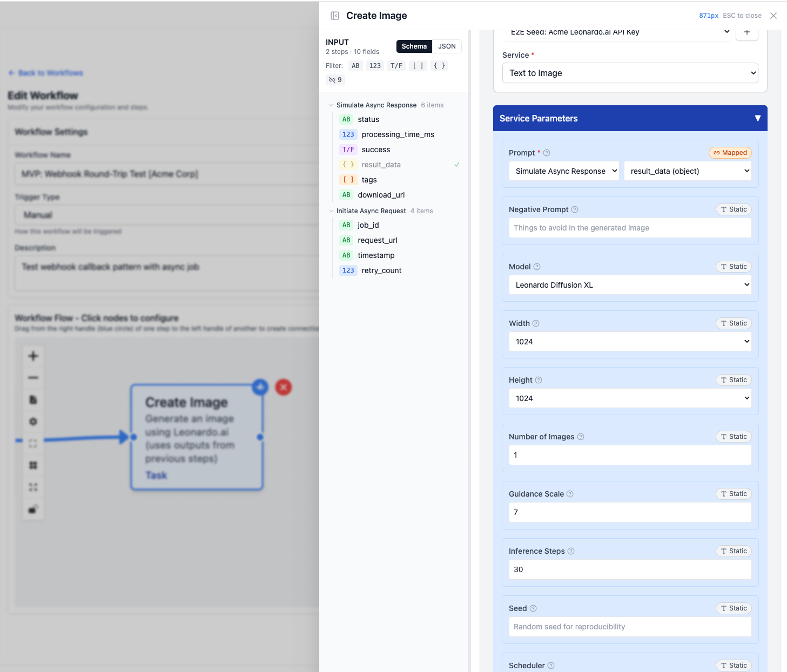Fit view to the workflow using frame icon
This screenshot has width=787, height=672.
point(33,443)
